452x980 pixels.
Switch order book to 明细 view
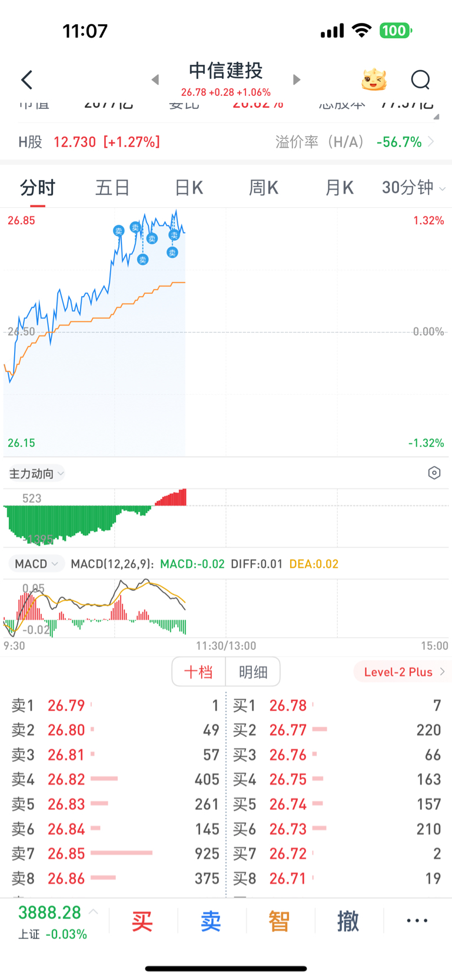pyautogui.click(x=253, y=672)
